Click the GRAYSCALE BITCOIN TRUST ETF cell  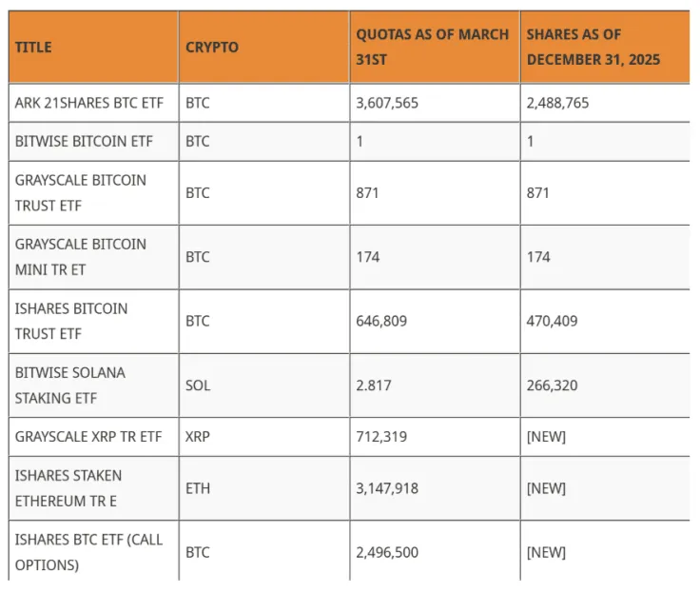94,193
